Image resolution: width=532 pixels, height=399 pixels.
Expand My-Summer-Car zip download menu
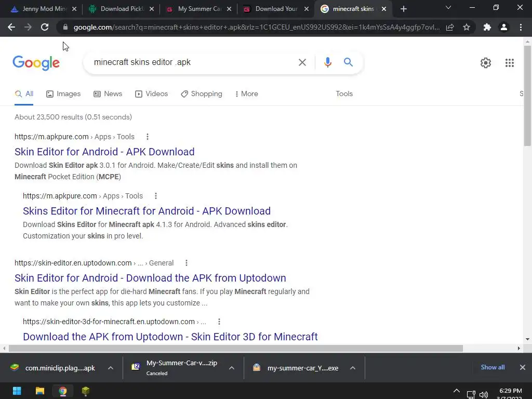coord(232,368)
